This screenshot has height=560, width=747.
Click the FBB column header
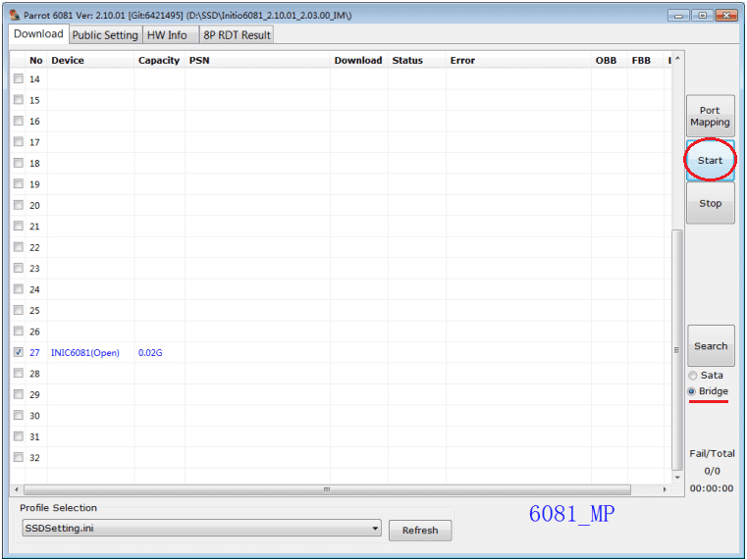646,61
